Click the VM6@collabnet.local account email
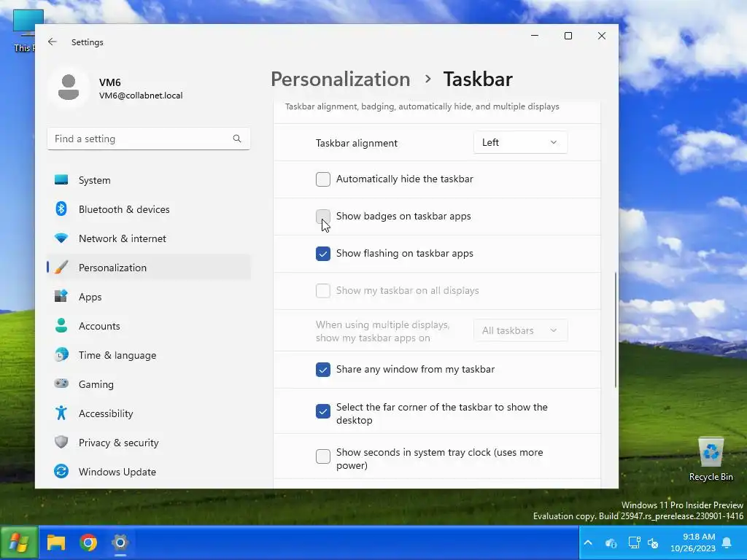The height and width of the screenshot is (560, 747). pyautogui.click(x=141, y=96)
